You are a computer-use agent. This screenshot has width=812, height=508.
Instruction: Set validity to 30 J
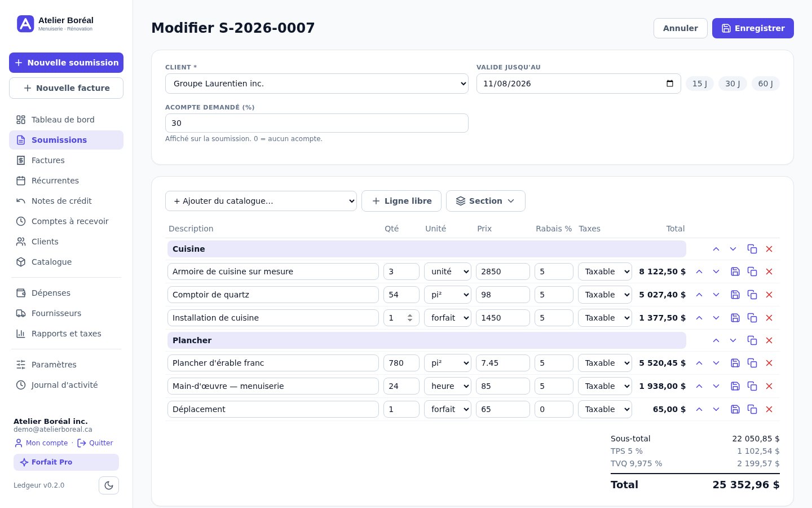click(x=733, y=84)
